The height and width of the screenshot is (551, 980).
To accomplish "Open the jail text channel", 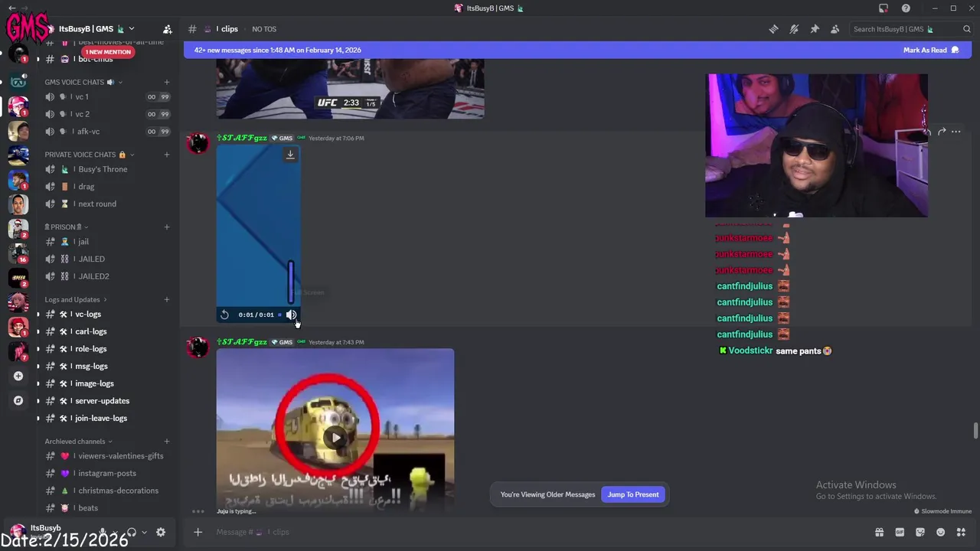I will click(x=106, y=242).
